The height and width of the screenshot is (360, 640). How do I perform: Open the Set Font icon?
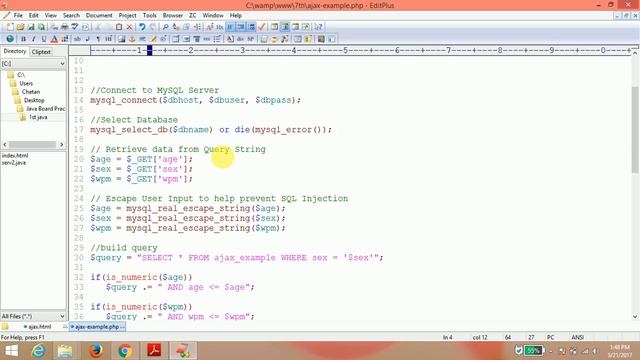(x=209, y=27)
